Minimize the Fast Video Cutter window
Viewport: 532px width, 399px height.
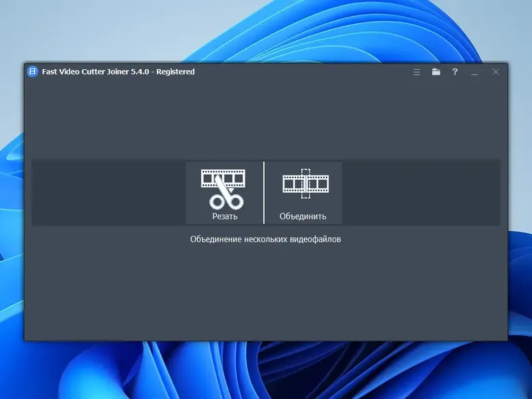click(x=473, y=72)
